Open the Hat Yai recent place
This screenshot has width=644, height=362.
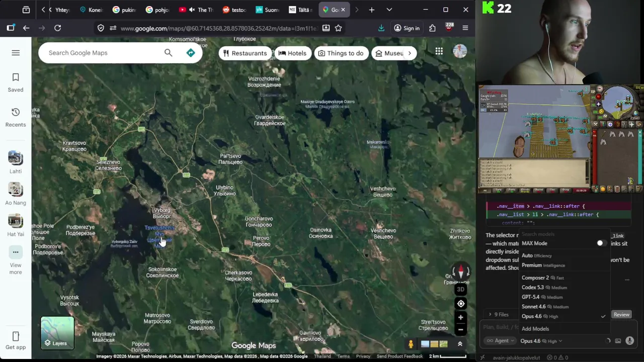tap(16, 225)
